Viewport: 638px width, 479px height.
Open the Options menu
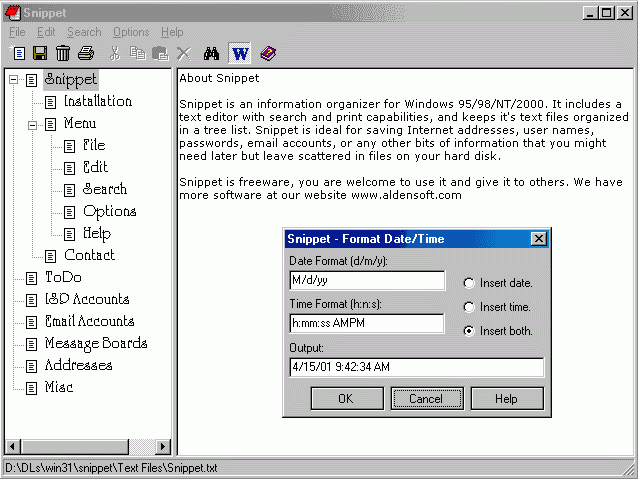tap(131, 32)
